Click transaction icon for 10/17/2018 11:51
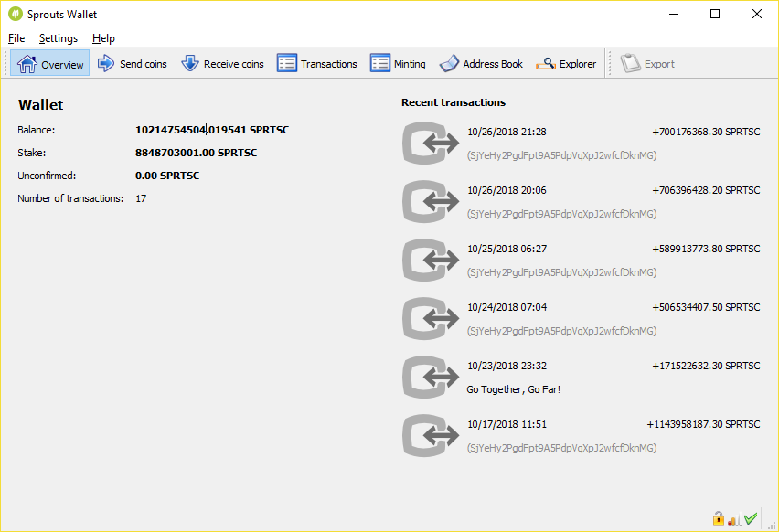Image resolution: width=779 pixels, height=532 pixels. tap(431, 436)
